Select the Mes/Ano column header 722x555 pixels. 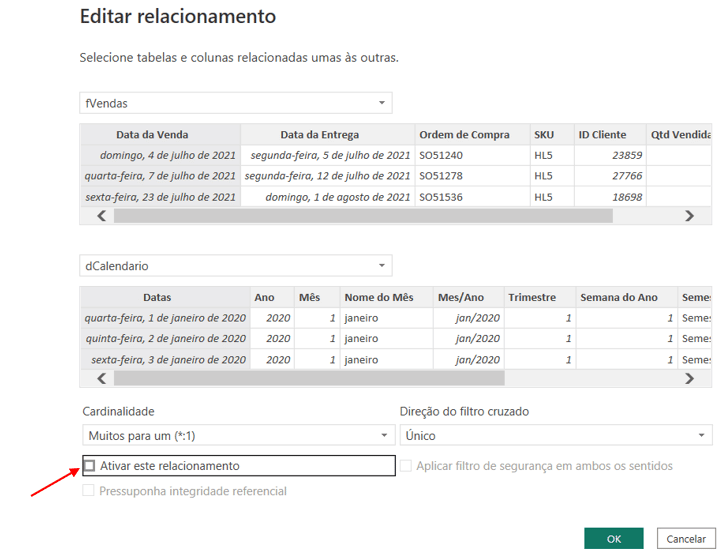(469, 297)
